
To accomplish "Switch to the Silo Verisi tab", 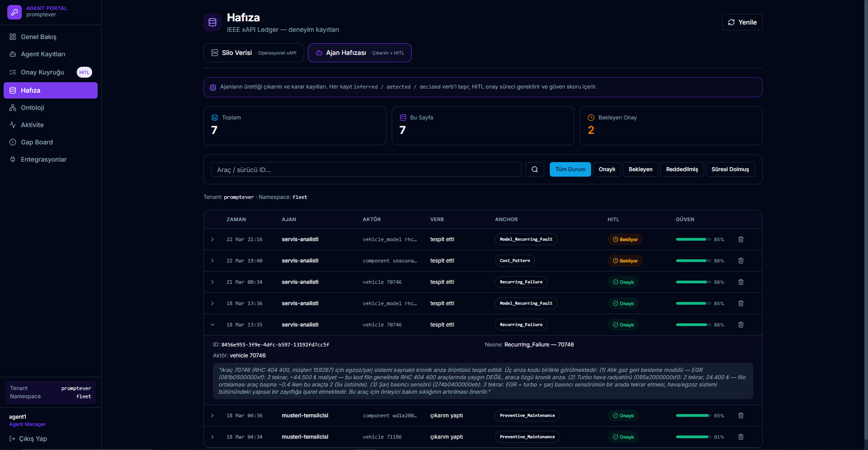I will click(x=253, y=53).
